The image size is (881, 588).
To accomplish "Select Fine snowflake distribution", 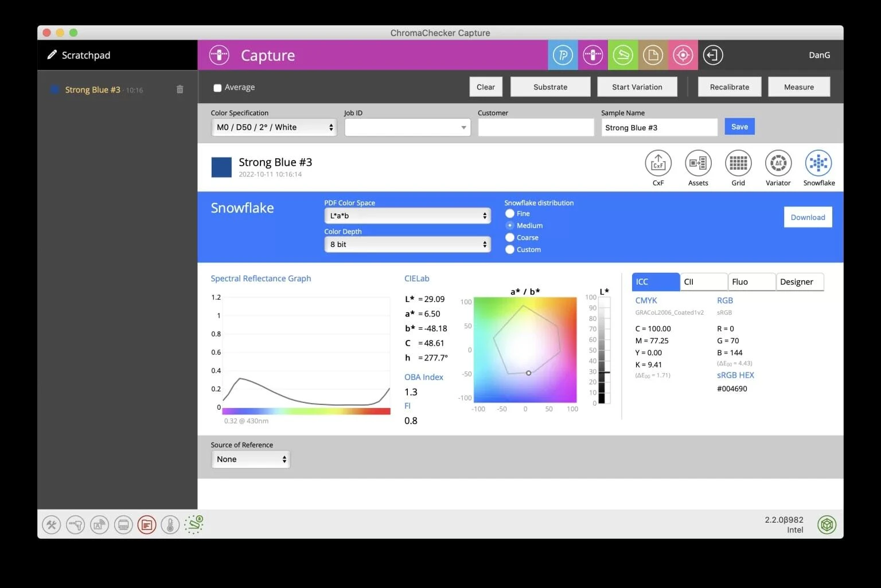I will [510, 213].
